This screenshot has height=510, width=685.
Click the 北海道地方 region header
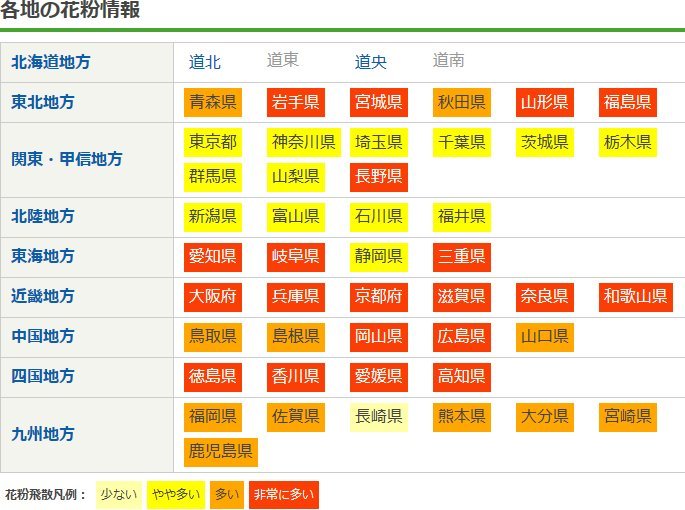[x=50, y=62]
